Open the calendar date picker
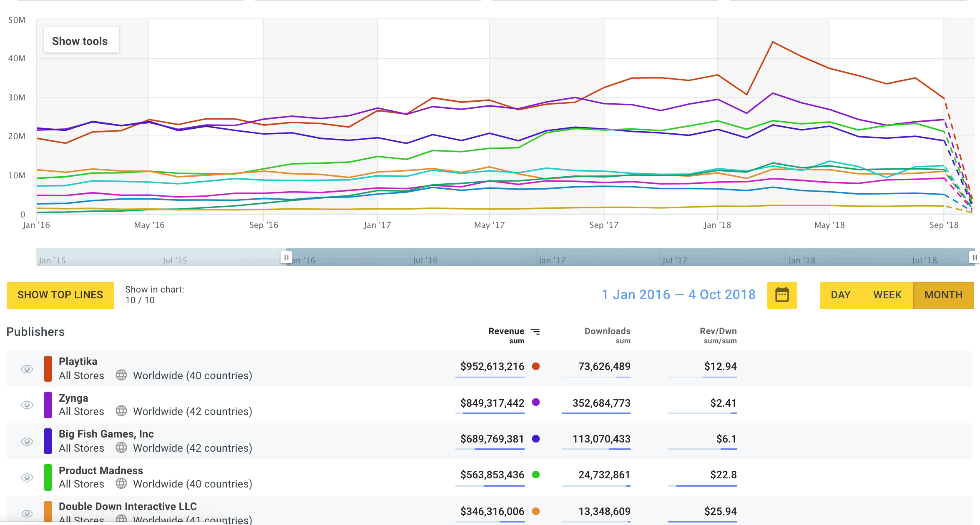The height and width of the screenshot is (525, 980). point(782,295)
